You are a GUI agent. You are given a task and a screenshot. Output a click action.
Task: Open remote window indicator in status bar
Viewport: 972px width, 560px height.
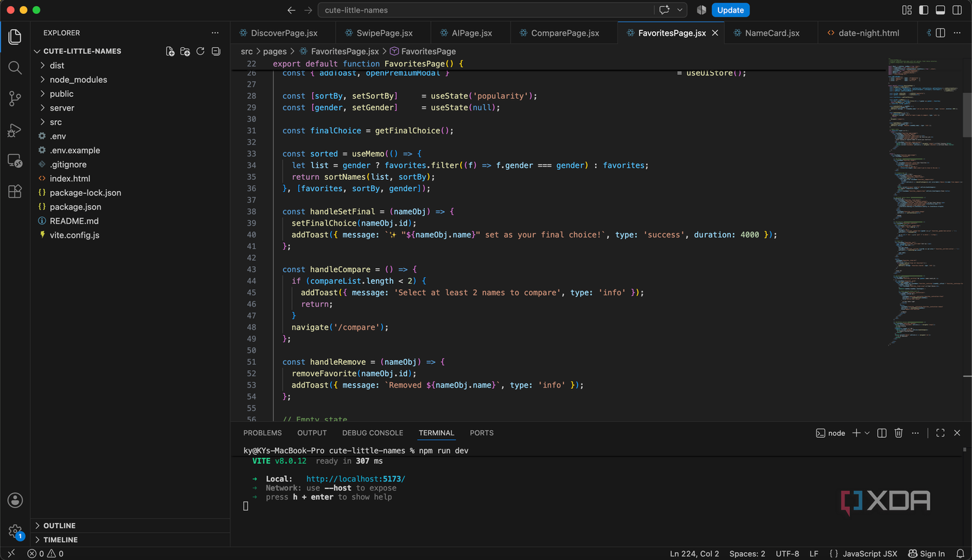[11, 553]
